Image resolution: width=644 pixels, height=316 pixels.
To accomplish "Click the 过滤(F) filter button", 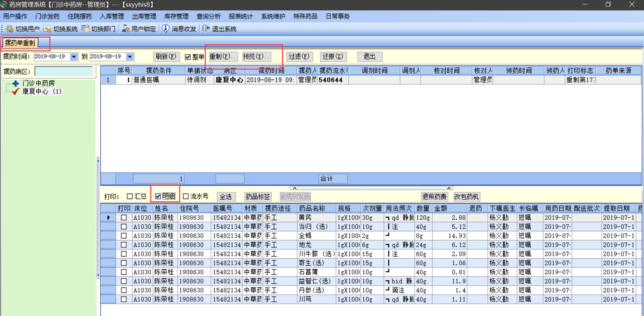I will click(x=299, y=56).
